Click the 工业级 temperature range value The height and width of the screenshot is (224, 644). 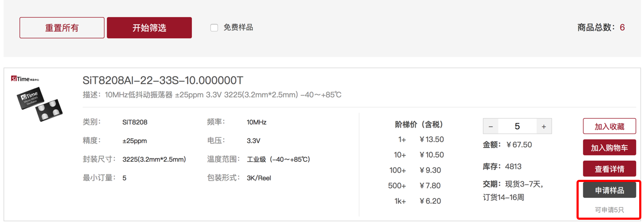pos(278,160)
